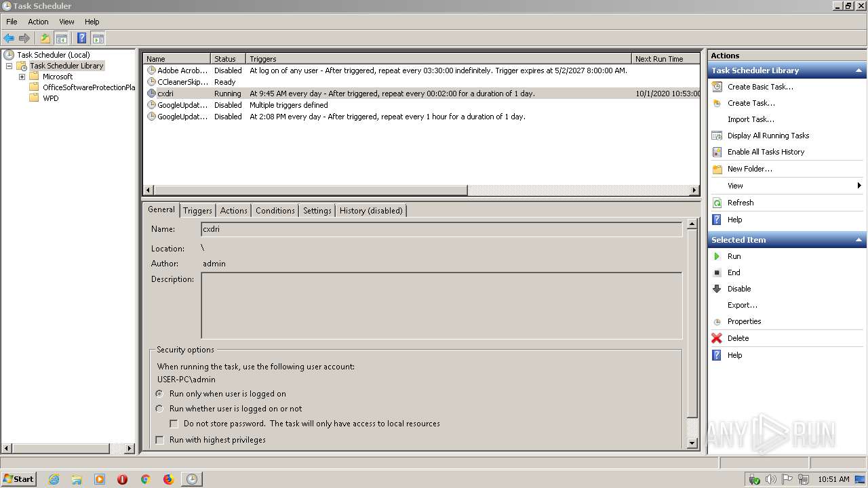The width and height of the screenshot is (868, 488).
Task: Sort tasks by Name column header
Action: coord(176,59)
